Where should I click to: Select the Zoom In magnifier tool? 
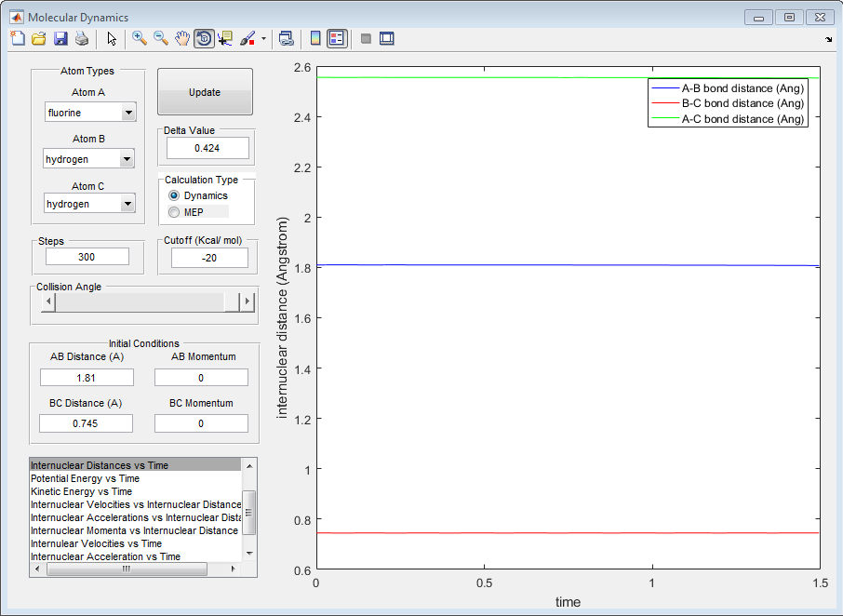point(140,38)
